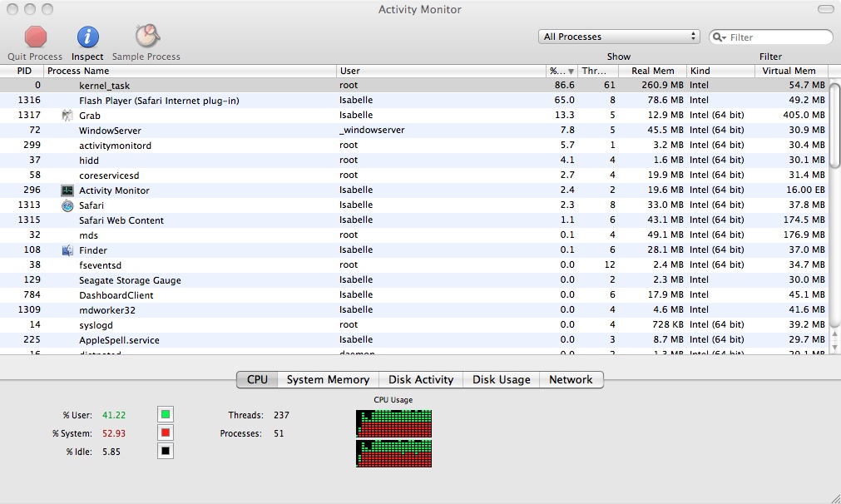
Task: Select the hidd process row
Action: point(414,161)
